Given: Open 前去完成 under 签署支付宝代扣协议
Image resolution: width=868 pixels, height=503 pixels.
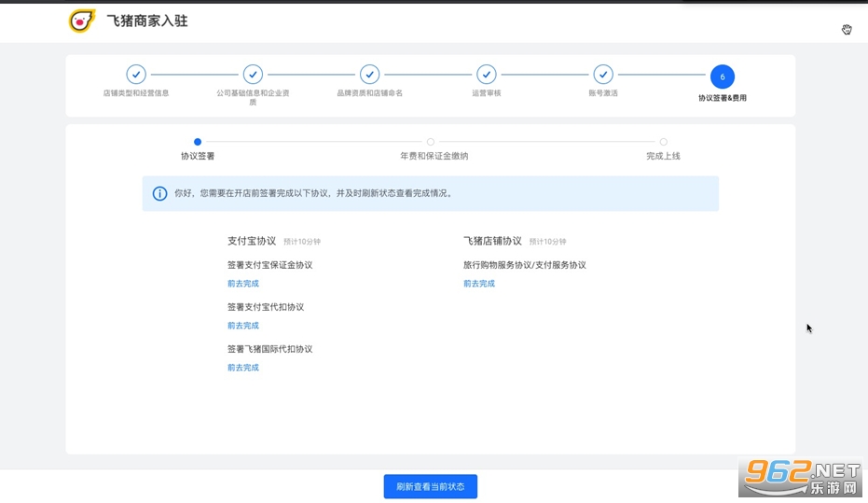Looking at the screenshot, I should [x=243, y=326].
